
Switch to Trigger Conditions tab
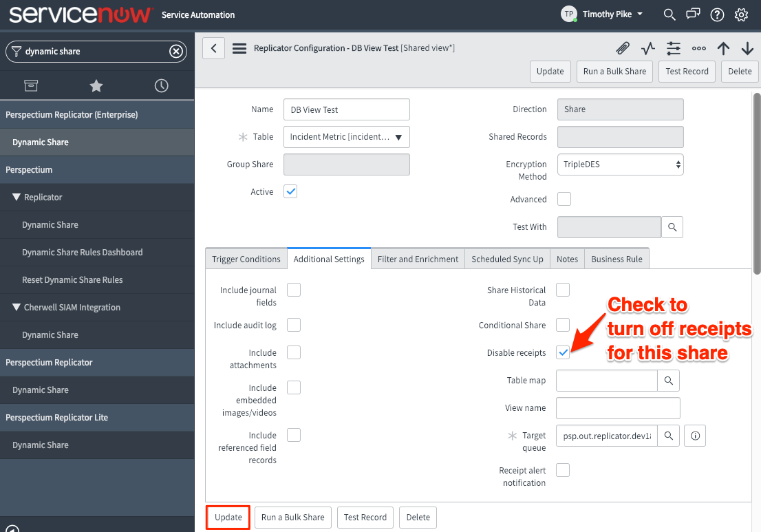tap(246, 259)
